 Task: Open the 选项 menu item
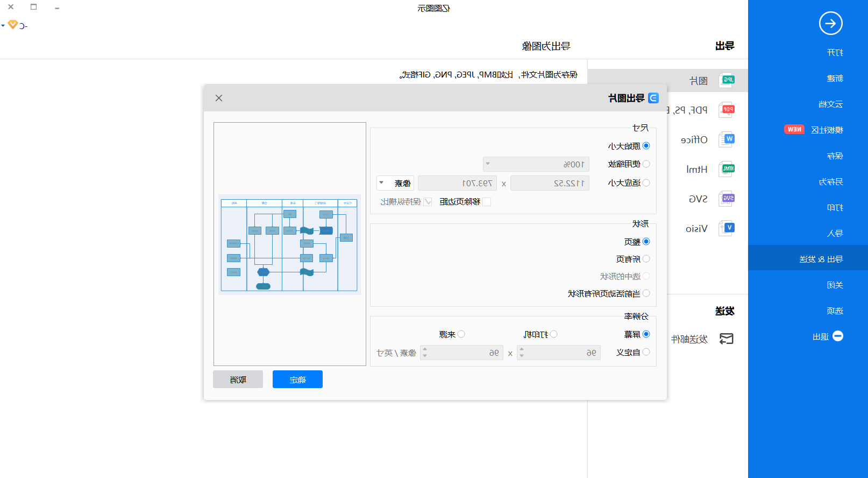[835, 311]
